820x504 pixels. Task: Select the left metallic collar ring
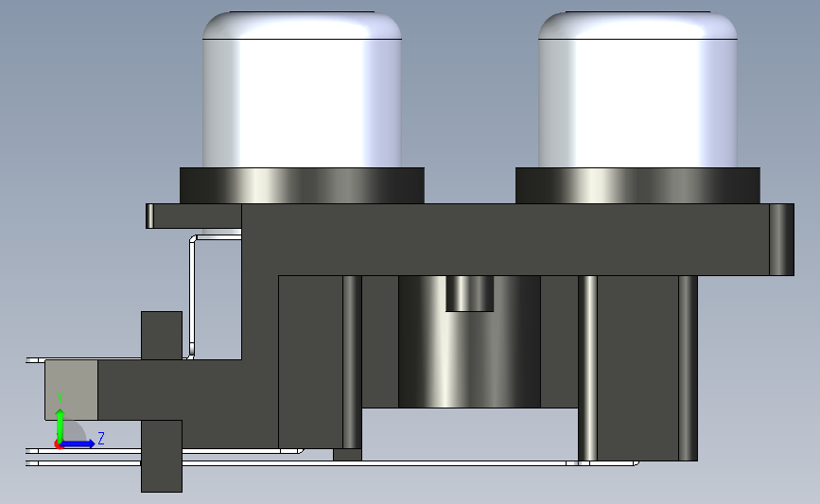(303, 185)
